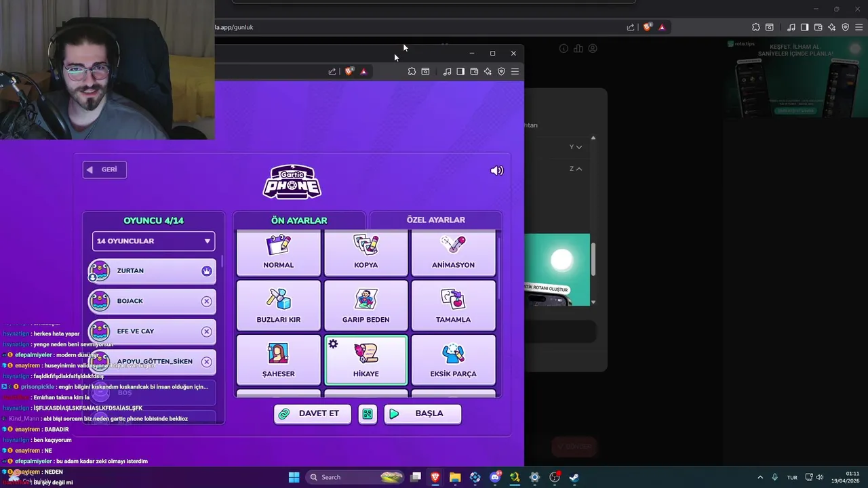
Task: Pick the BUZLARI KIR preset
Action: (x=279, y=306)
